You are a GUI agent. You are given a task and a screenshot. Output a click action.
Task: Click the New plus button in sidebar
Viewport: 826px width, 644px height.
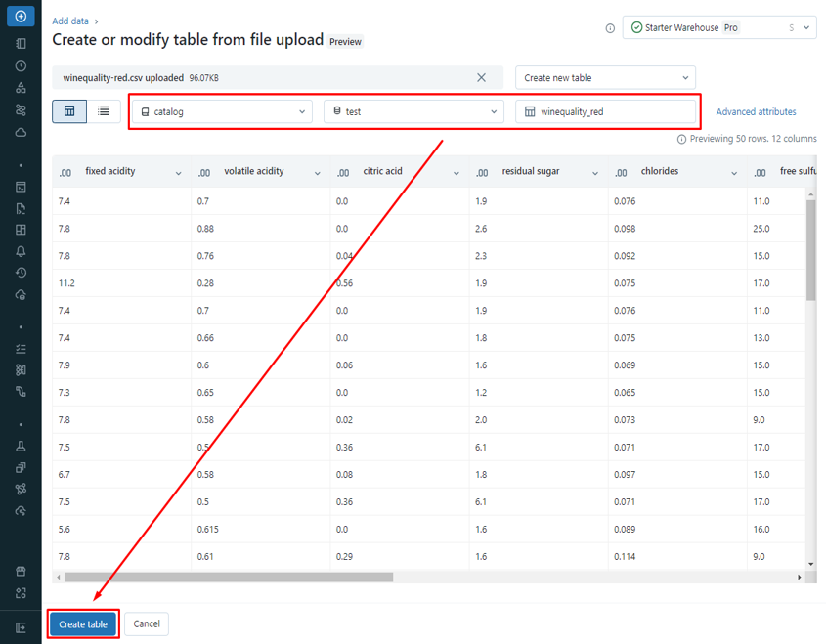[x=21, y=17]
